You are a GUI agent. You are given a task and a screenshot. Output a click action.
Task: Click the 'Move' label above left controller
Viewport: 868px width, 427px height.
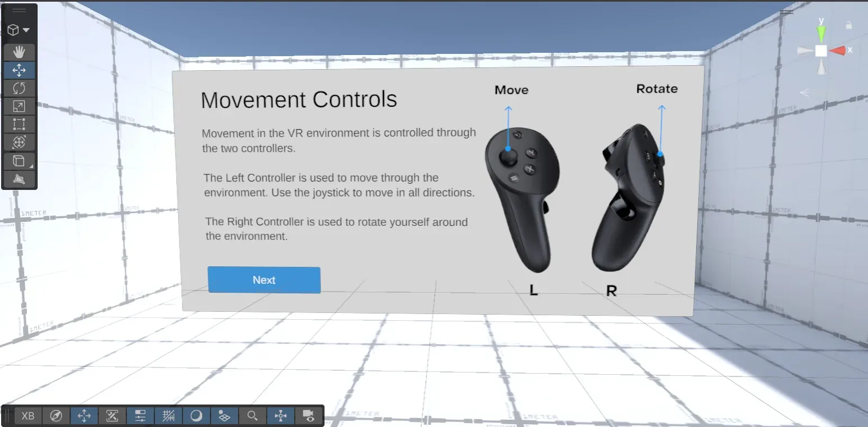coord(511,90)
